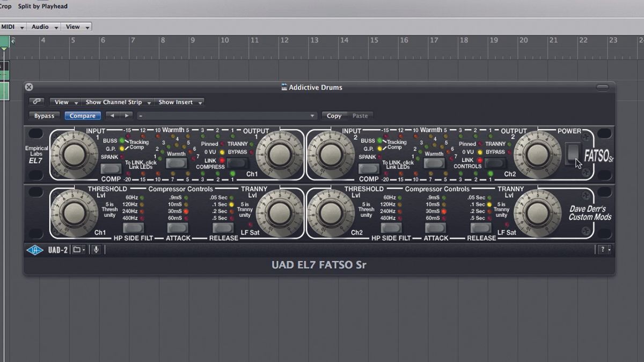644x362 pixels.
Task: Click the Ch2 G.P. yellow LED
Action: click(379, 149)
